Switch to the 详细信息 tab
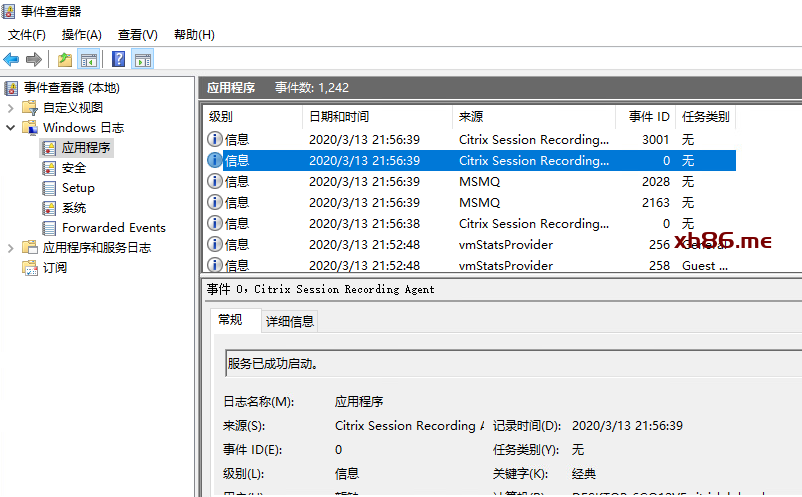 point(289,321)
